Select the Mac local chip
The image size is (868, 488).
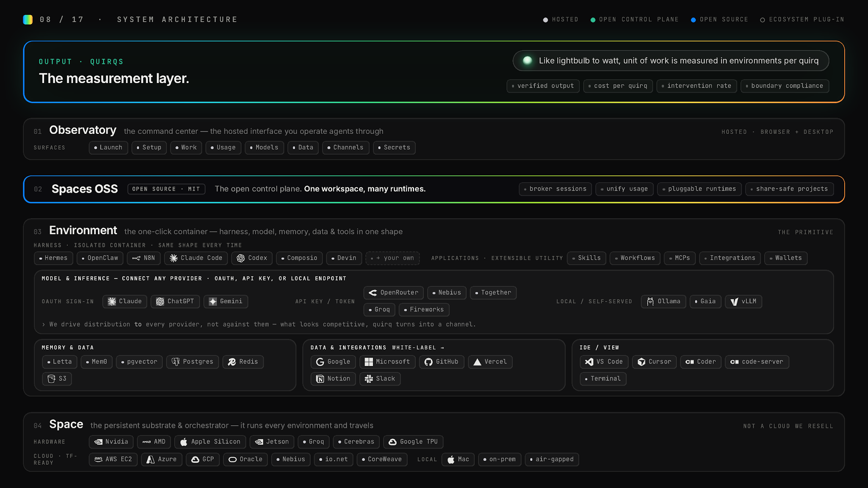[458, 459]
